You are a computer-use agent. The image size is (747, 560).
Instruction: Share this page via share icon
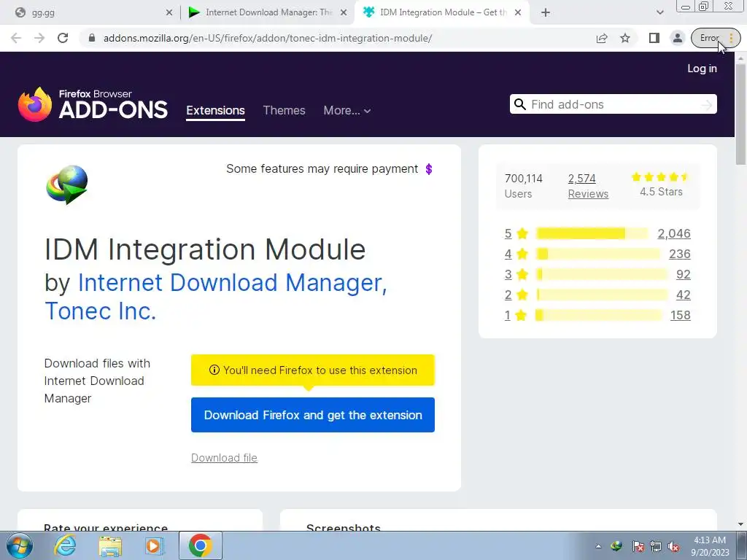(602, 38)
